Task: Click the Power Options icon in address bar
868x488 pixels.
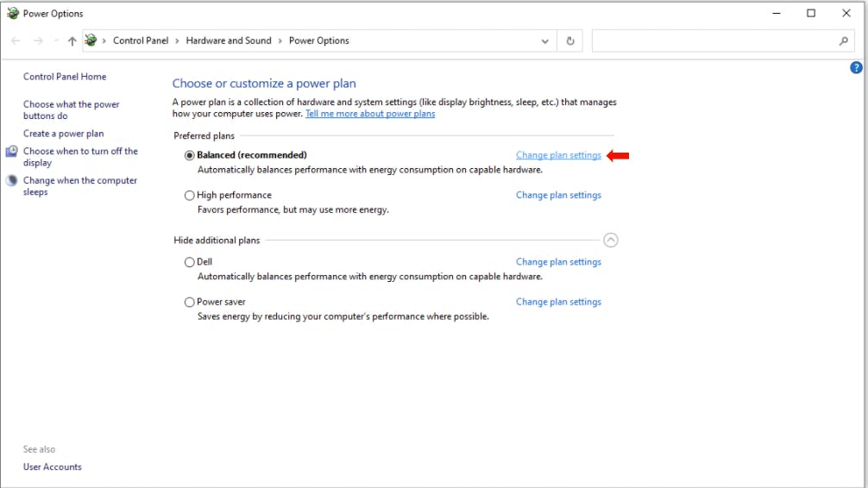Action: [x=91, y=41]
